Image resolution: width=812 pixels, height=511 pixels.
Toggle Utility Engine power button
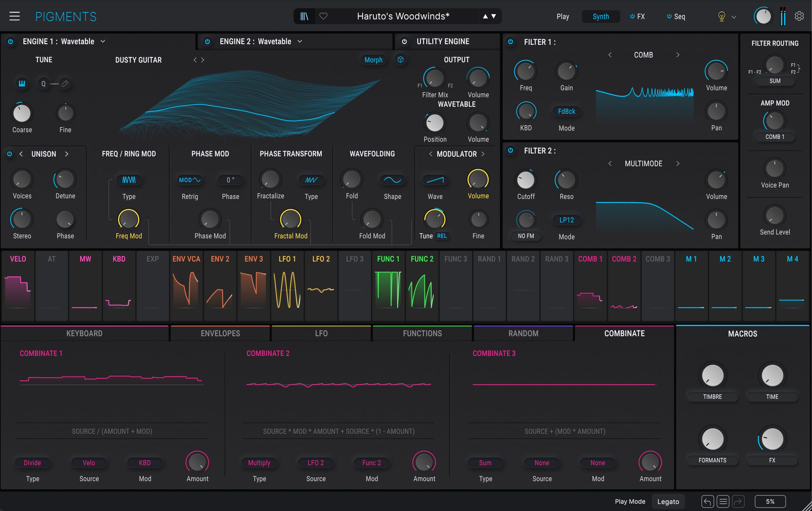(404, 41)
